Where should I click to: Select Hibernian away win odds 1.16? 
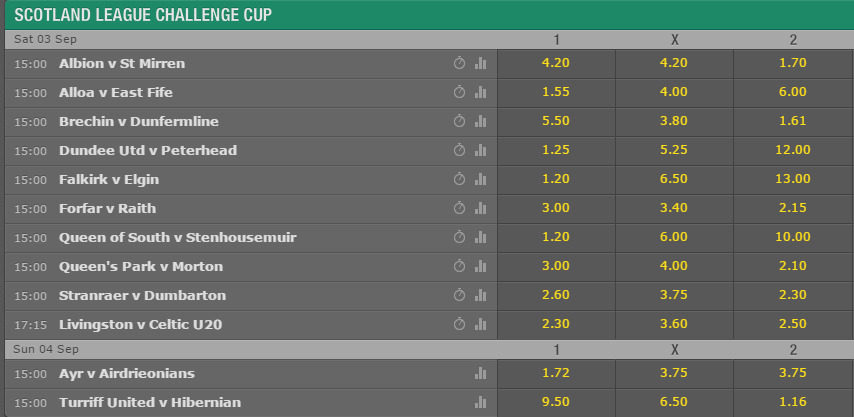[793, 402]
